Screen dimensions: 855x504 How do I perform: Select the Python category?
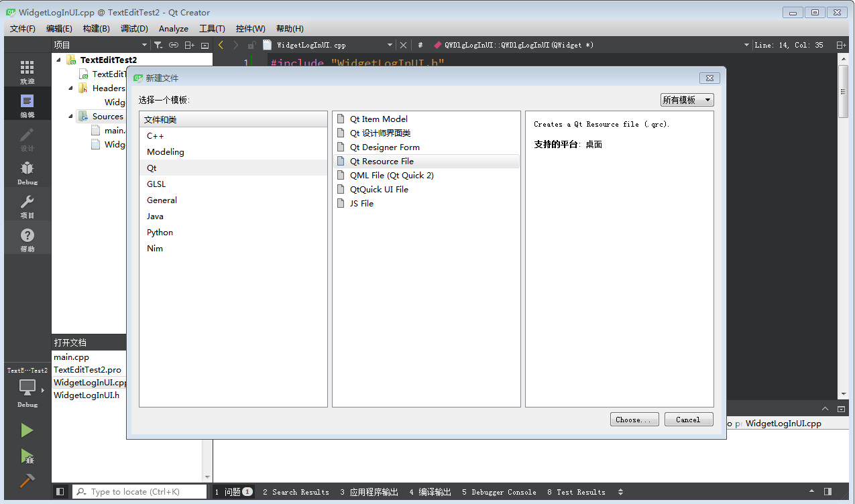coord(233,232)
